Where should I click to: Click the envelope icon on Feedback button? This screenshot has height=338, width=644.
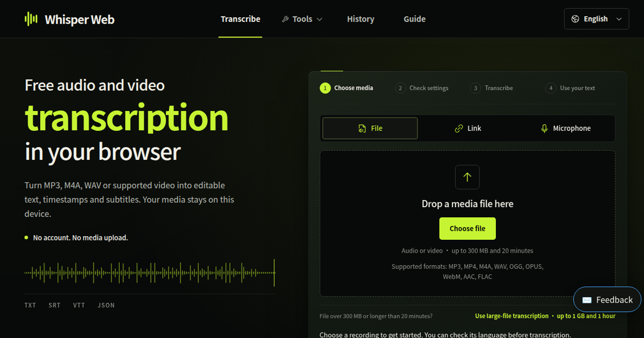tap(587, 300)
